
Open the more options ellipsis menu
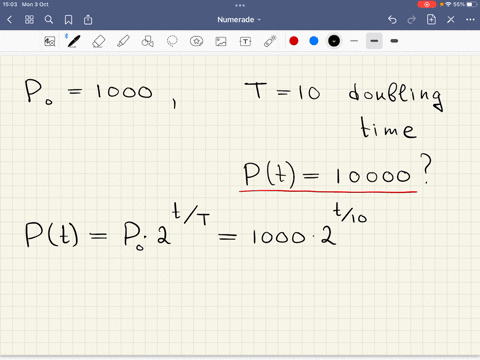click(470, 20)
